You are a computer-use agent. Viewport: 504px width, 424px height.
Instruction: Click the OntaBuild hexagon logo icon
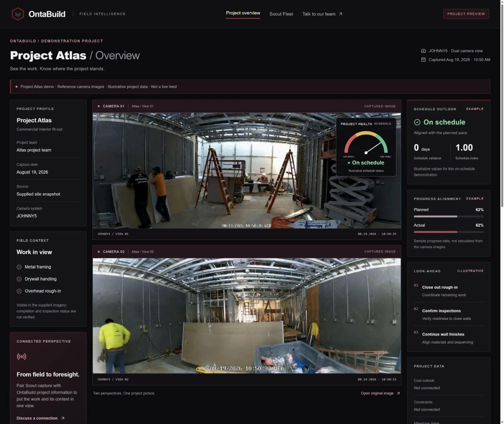tap(18, 14)
